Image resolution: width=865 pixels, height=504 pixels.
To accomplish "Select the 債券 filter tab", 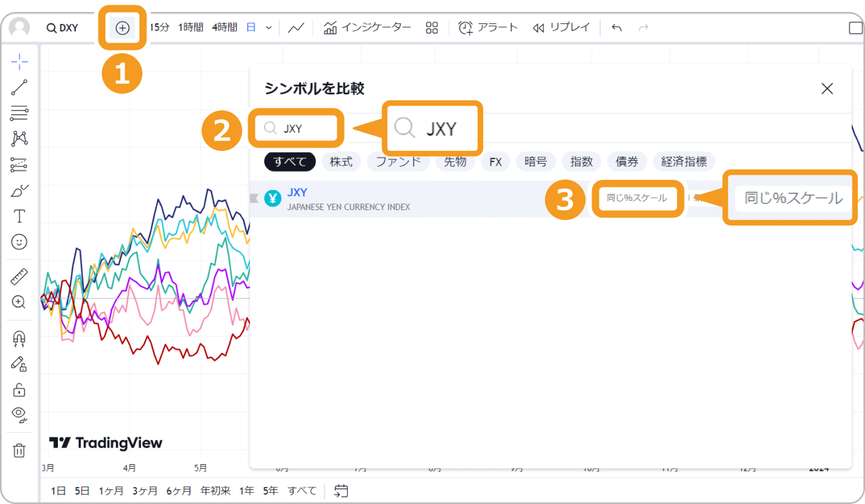I will tap(627, 162).
